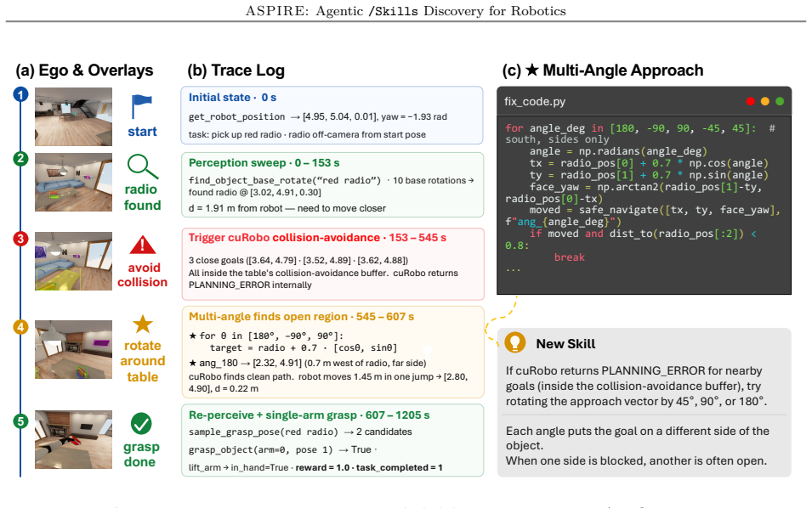Viewport: 812px width, 508px height.
Task: Click the yellow dot in fix_code.py window
Action: pyautogui.click(x=765, y=101)
